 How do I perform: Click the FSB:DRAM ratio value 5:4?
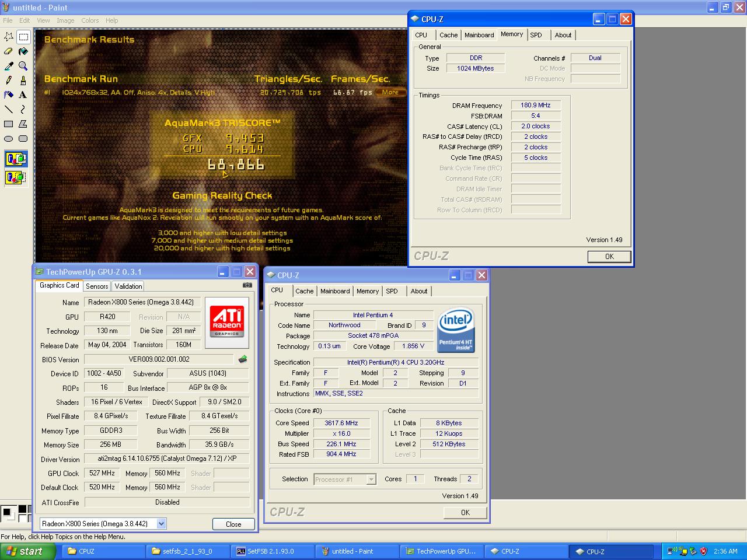point(536,116)
